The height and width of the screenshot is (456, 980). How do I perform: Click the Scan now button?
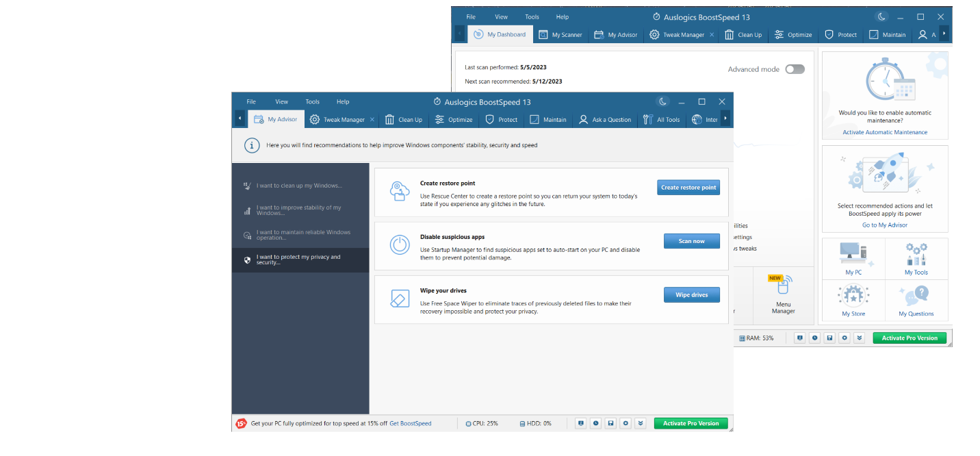click(x=692, y=241)
